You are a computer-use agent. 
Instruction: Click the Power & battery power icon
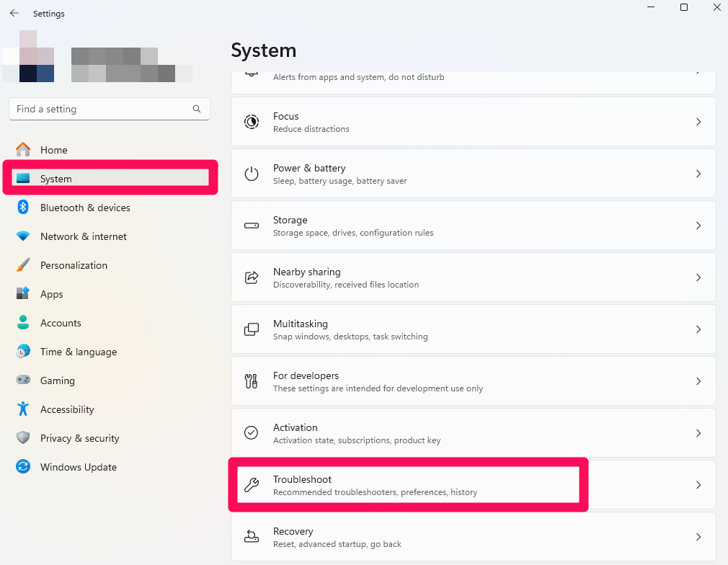(x=252, y=174)
